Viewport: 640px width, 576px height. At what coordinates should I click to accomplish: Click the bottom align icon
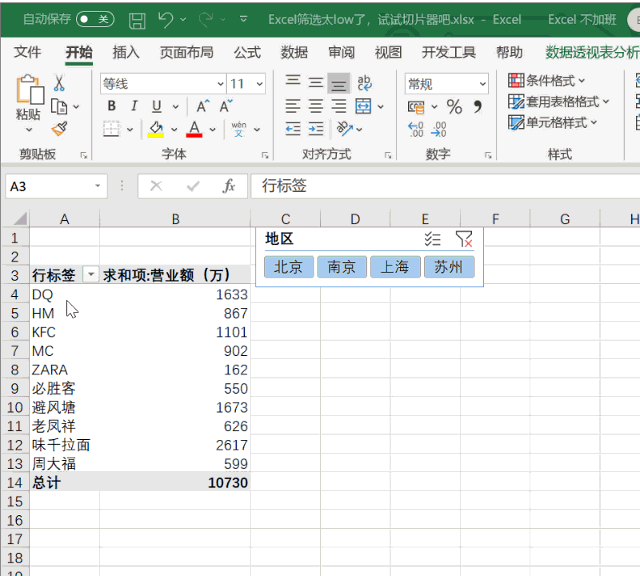[339, 83]
